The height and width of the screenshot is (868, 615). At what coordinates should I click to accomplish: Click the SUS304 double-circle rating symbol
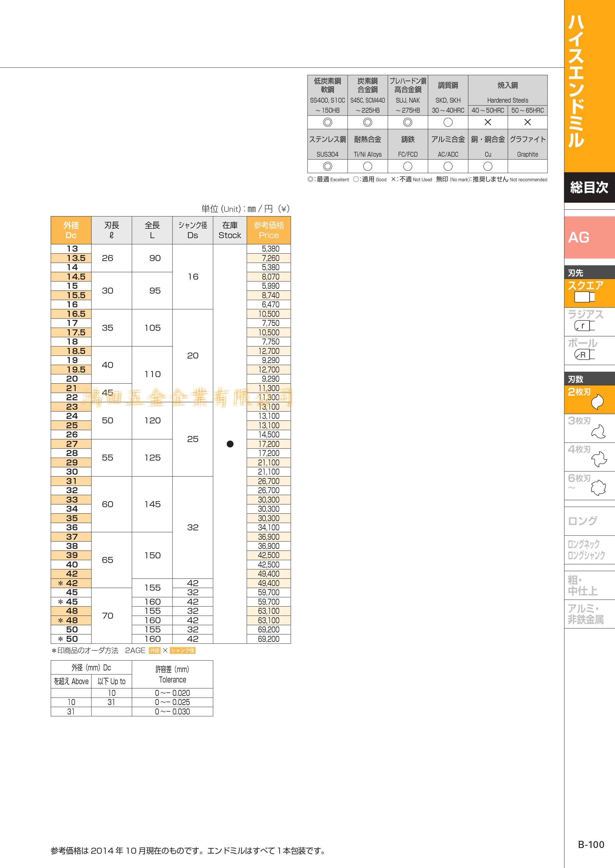tap(328, 166)
